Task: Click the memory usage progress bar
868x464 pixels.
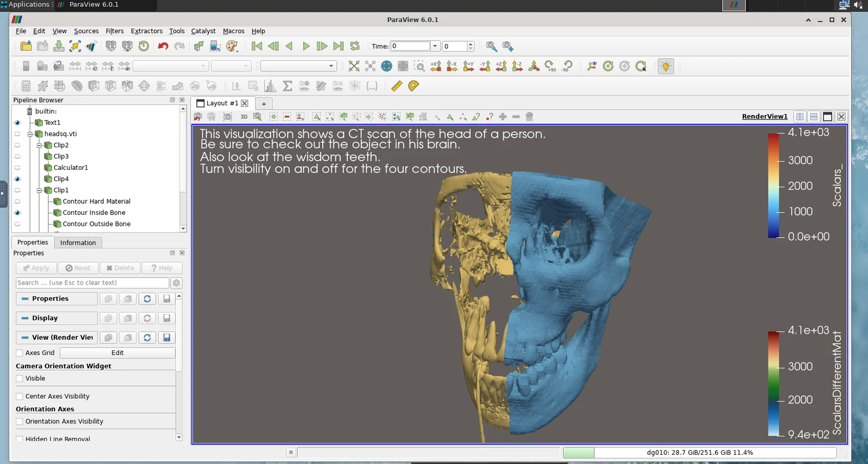Action: (700, 453)
